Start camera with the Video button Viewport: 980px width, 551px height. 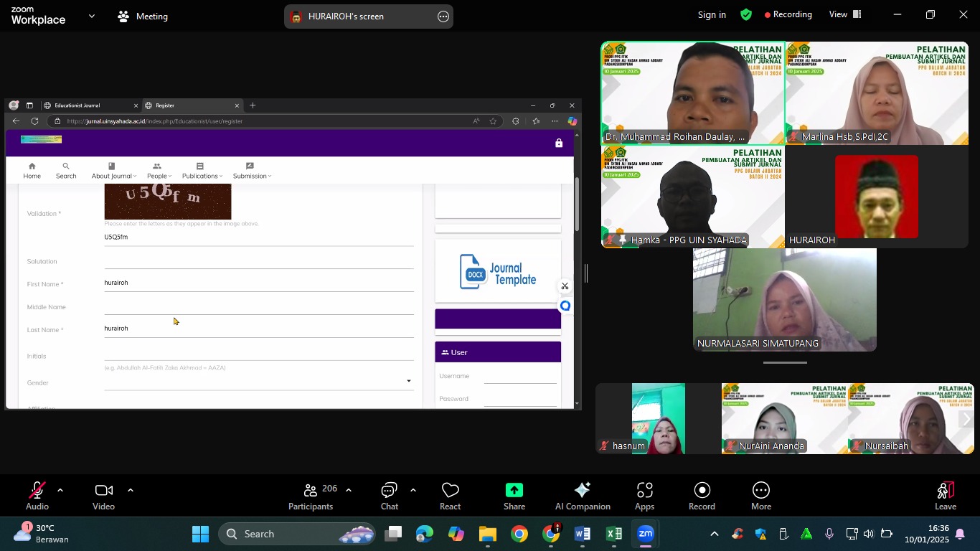(103, 496)
